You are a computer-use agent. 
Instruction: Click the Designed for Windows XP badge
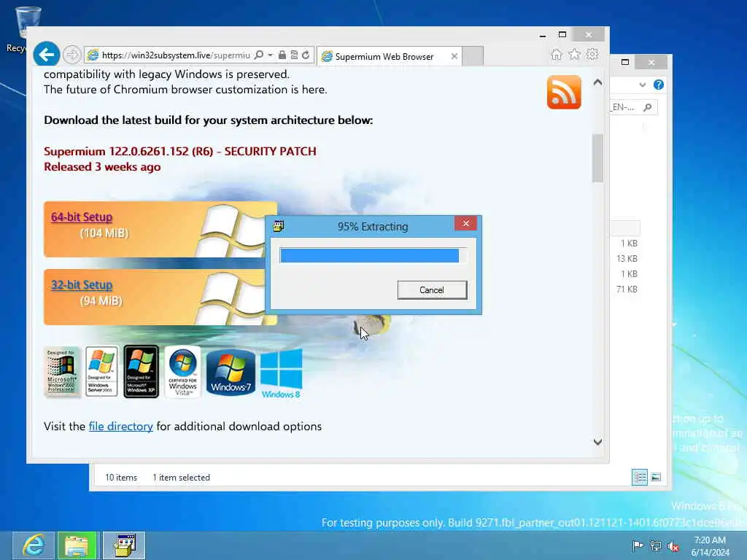coord(141,372)
